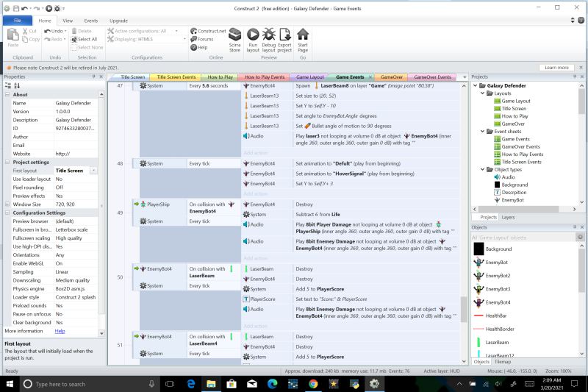588x392 pixels.
Task: Open the File menu
Action: [18, 21]
